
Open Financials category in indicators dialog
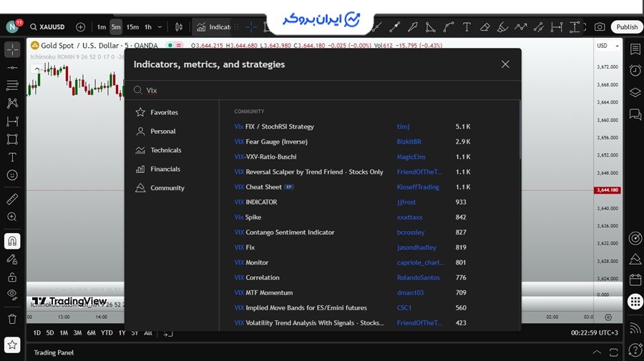point(172,169)
